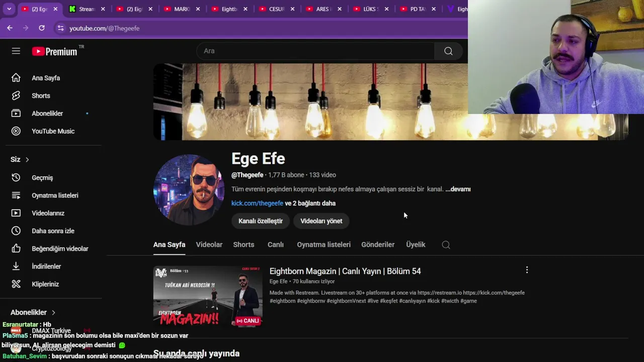Open the kick.com/thegeefe link
644x362 pixels.
click(257, 203)
